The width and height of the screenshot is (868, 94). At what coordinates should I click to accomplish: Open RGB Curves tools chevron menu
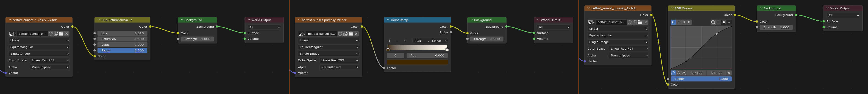click(x=729, y=22)
